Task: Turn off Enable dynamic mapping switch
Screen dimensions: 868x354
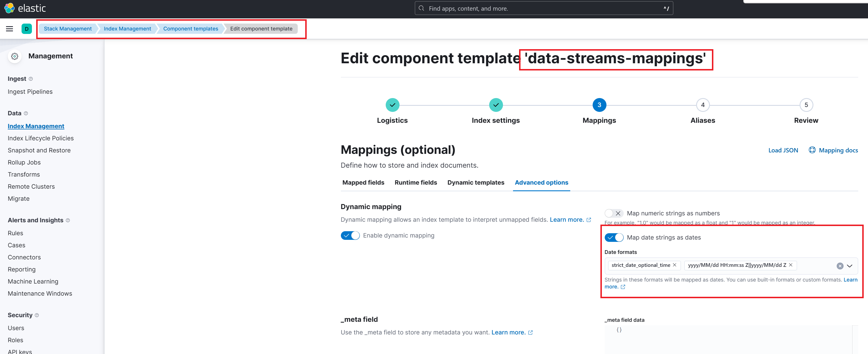Action: pyautogui.click(x=350, y=236)
